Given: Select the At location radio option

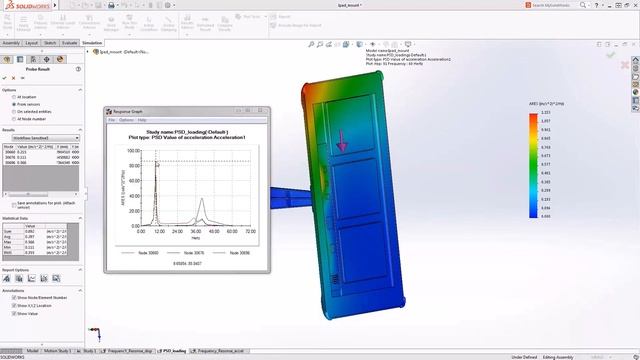Looking at the screenshot, I should coord(14,97).
